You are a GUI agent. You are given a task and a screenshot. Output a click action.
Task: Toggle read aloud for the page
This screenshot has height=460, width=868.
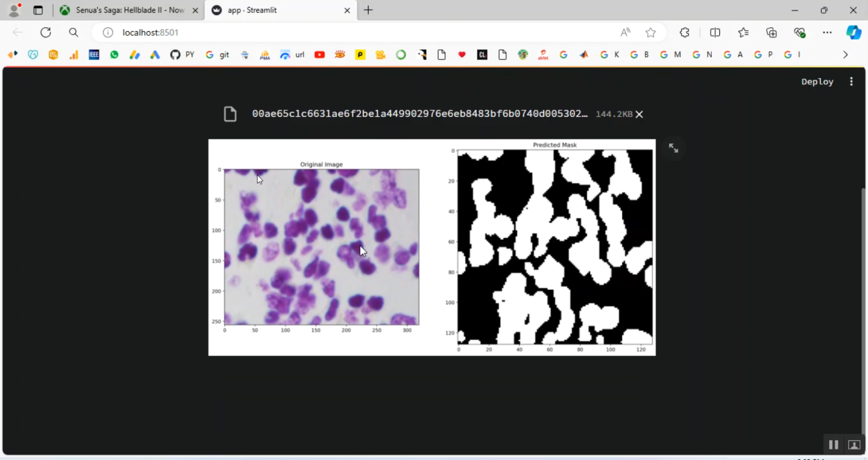click(625, 32)
